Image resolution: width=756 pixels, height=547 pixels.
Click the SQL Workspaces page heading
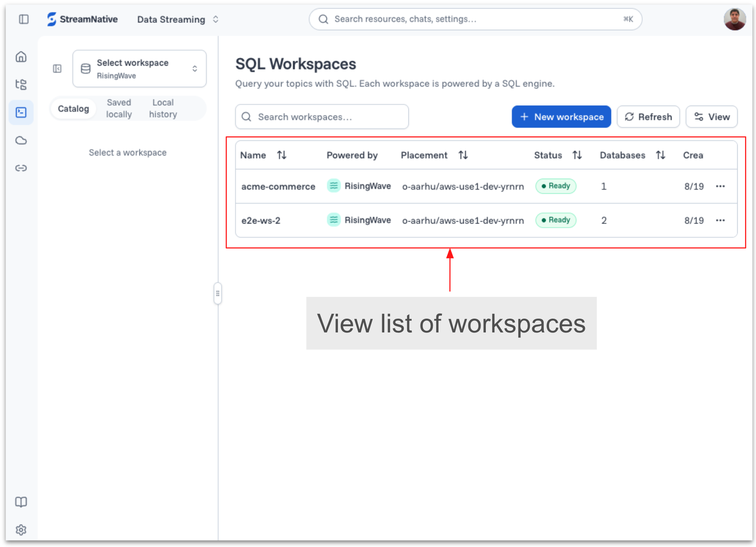tap(296, 64)
